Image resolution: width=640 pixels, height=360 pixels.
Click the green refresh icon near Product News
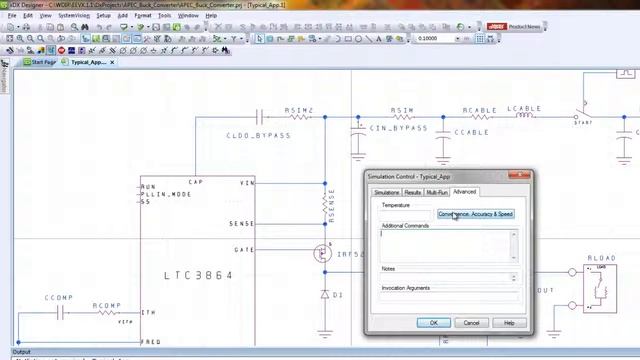point(460,27)
